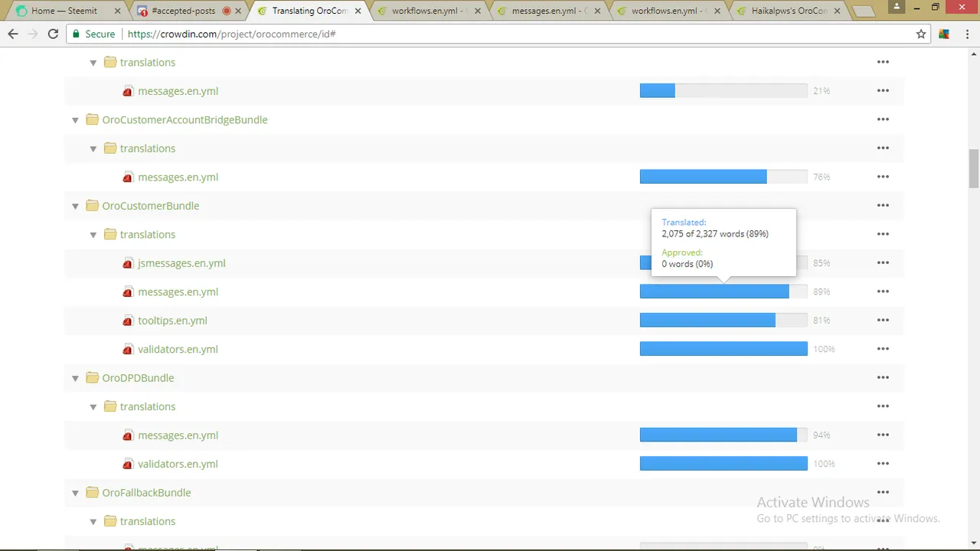Click the '85%' label of jsmessages.en.yml
The height and width of the screenshot is (551, 980).
pyautogui.click(x=822, y=262)
